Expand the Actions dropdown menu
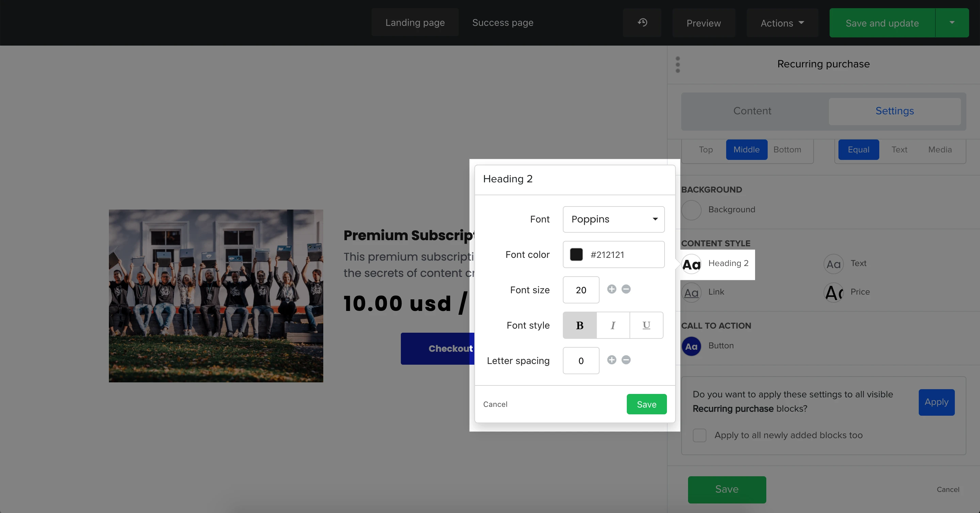Screen dimensions: 980x513 [782, 23]
